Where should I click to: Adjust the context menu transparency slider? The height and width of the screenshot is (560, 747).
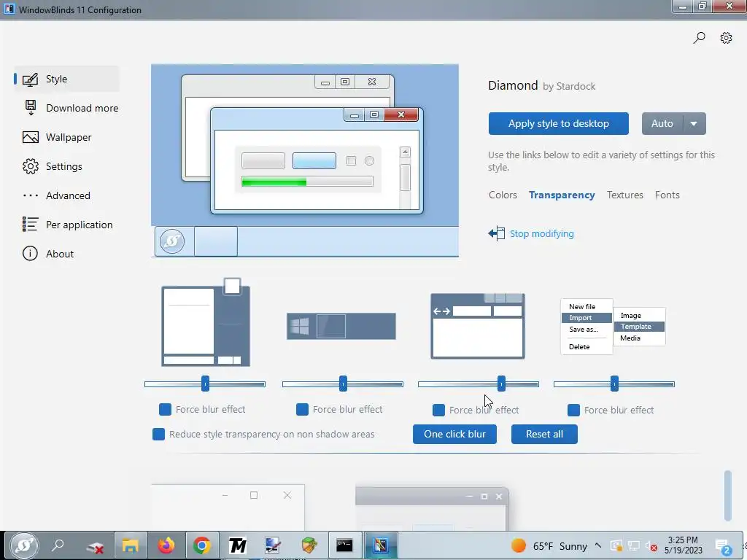click(x=614, y=384)
